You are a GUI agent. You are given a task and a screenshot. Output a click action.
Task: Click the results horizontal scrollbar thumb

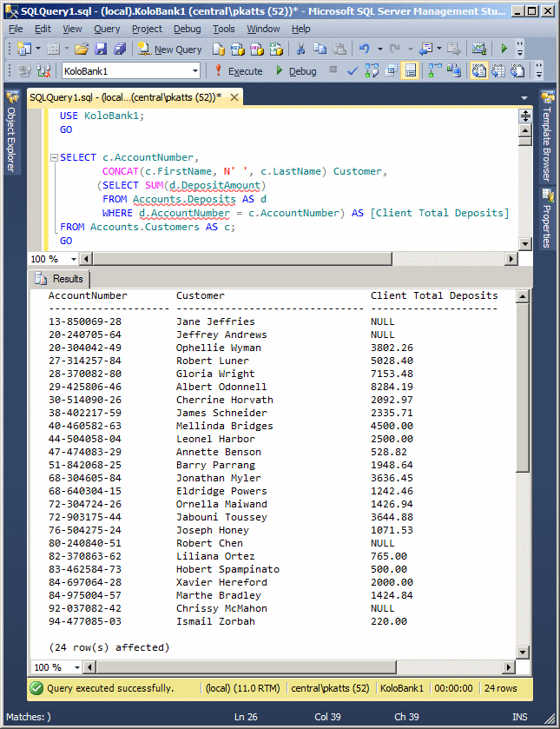coord(247,667)
